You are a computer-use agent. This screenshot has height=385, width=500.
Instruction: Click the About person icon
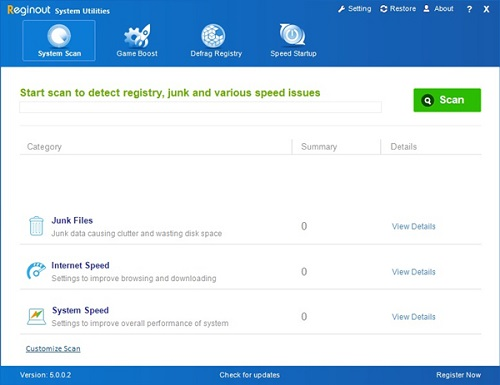pyautogui.click(x=426, y=9)
